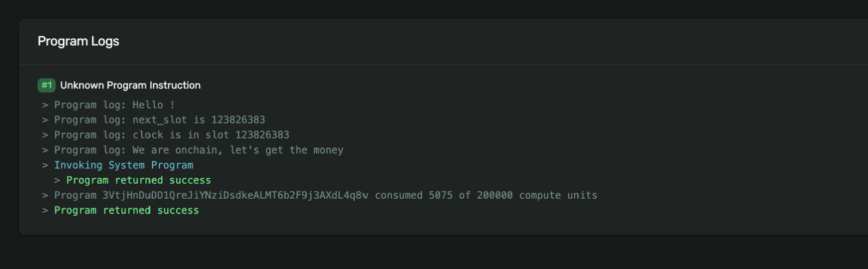Click the last Program returned success line
The height and width of the screenshot is (269, 868).
pyautogui.click(x=126, y=211)
